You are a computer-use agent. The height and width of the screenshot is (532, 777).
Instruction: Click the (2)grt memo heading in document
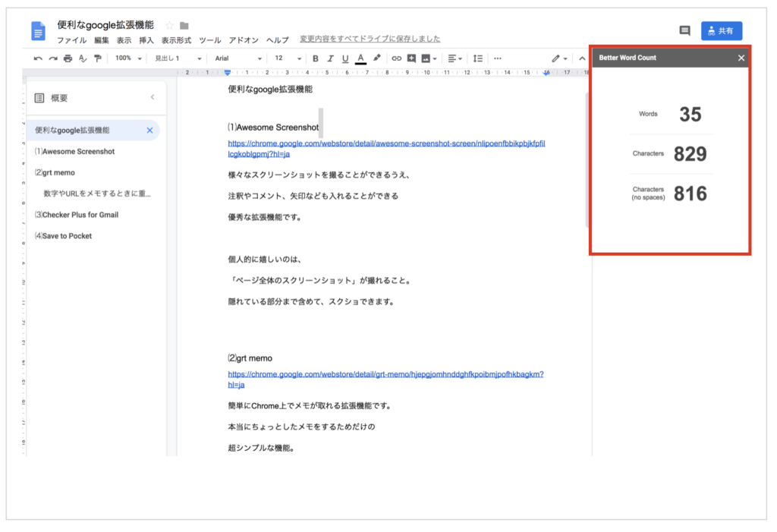click(250, 358)
